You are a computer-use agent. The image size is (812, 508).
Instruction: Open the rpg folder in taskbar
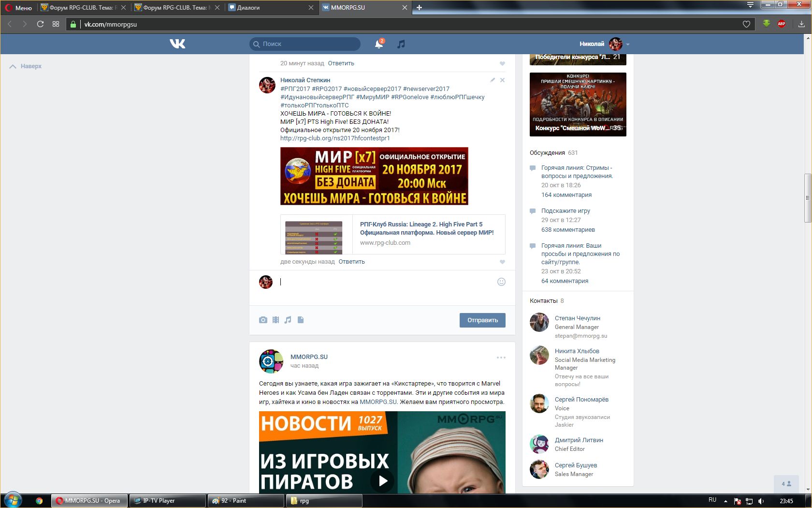click(x=324, y=501)
